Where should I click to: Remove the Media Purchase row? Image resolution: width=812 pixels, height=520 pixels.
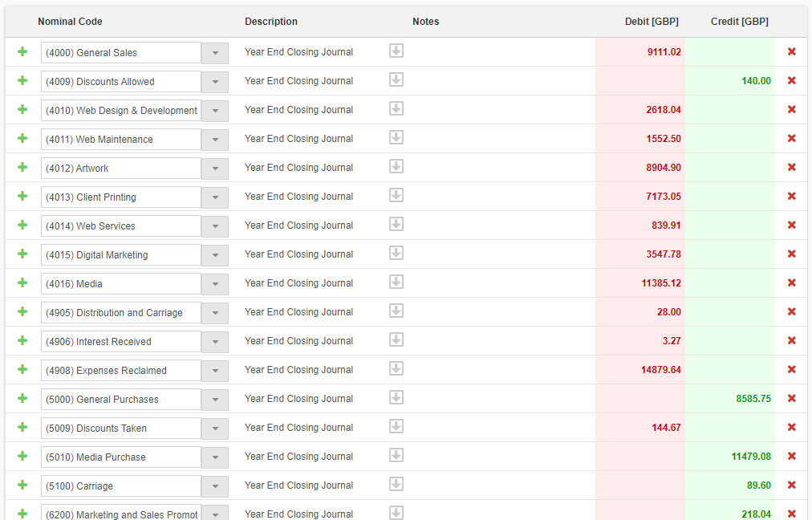[791, 457]
